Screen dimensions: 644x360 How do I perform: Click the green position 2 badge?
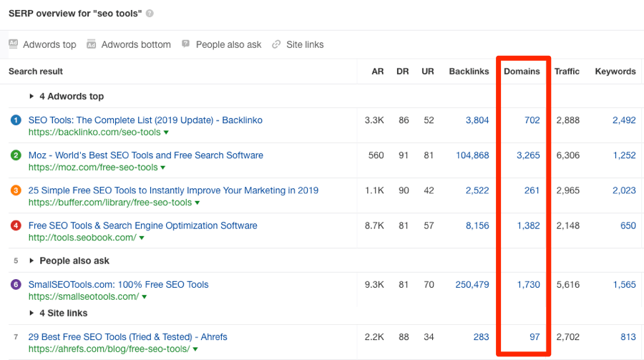[x=16, y=155]
